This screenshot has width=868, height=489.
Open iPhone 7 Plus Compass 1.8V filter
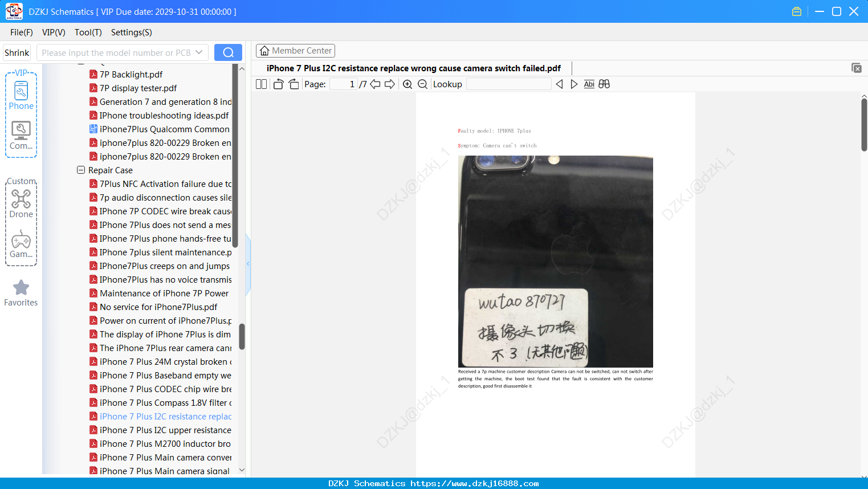coord(166,402)
